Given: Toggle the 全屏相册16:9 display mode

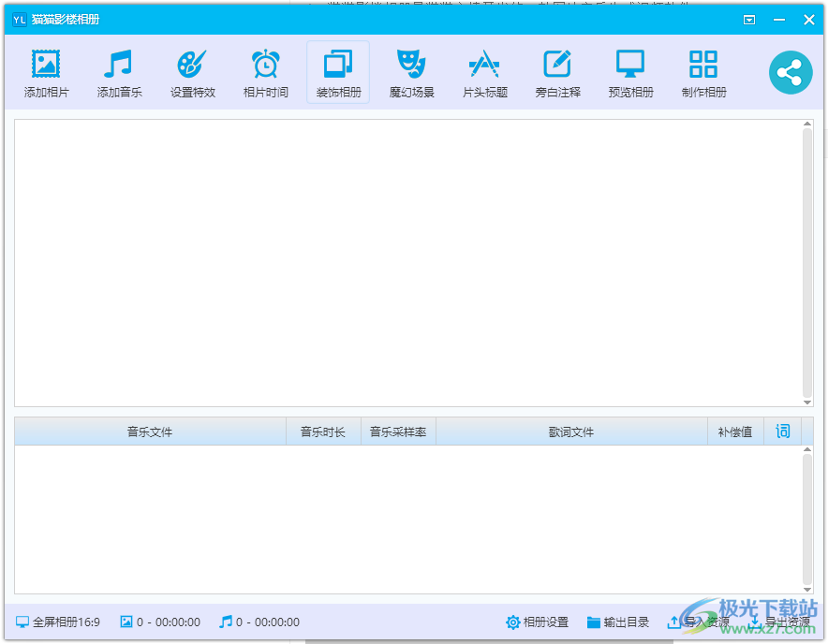Looking at the screenshot, I should pos(58,622).
